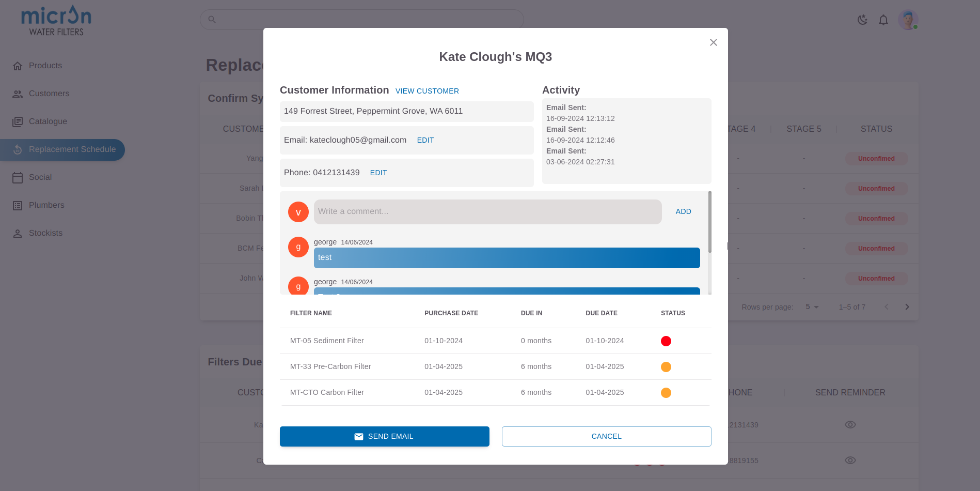Click the Catalogue library icon

pyautogui.click(x=18, y=122)
